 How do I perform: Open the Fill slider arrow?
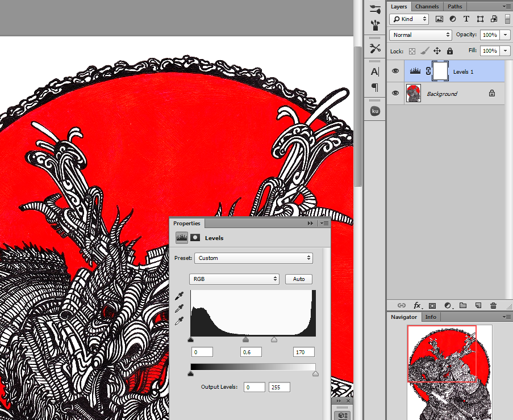(x=506, y=51)
